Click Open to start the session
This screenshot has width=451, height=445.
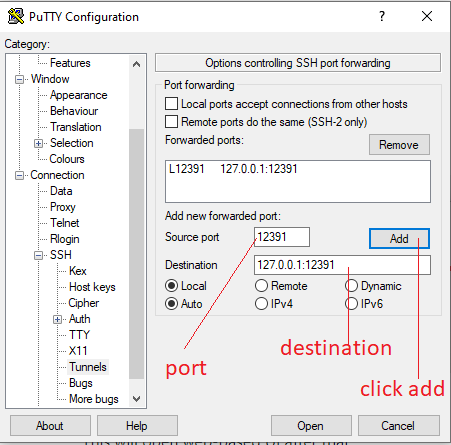click(x=311, y=426)
